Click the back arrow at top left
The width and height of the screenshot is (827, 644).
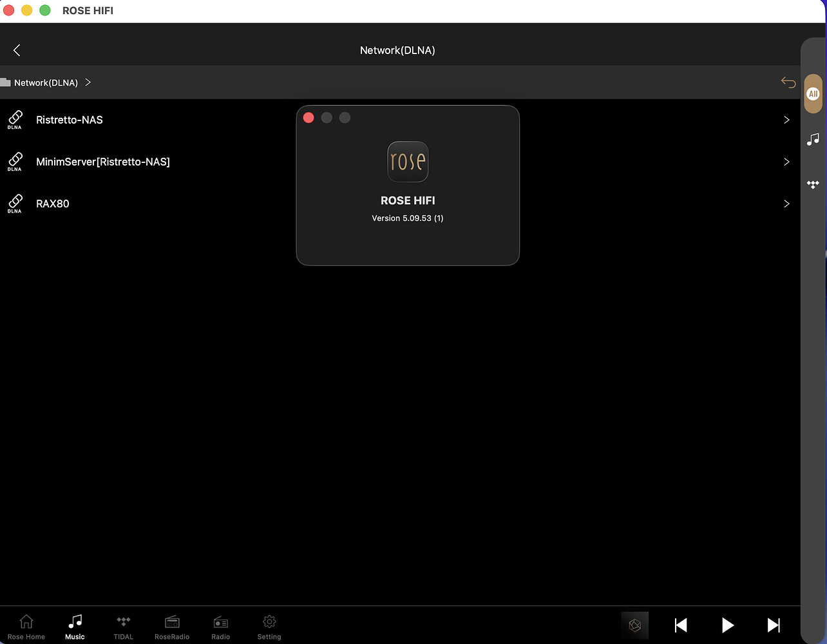tap(16, 50)
